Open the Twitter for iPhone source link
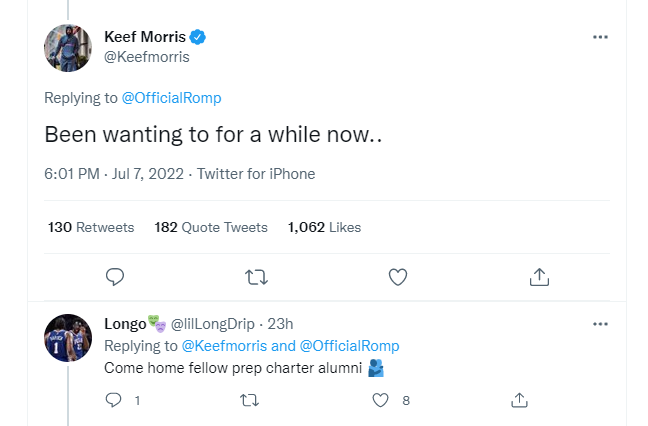 click(256, 174)
